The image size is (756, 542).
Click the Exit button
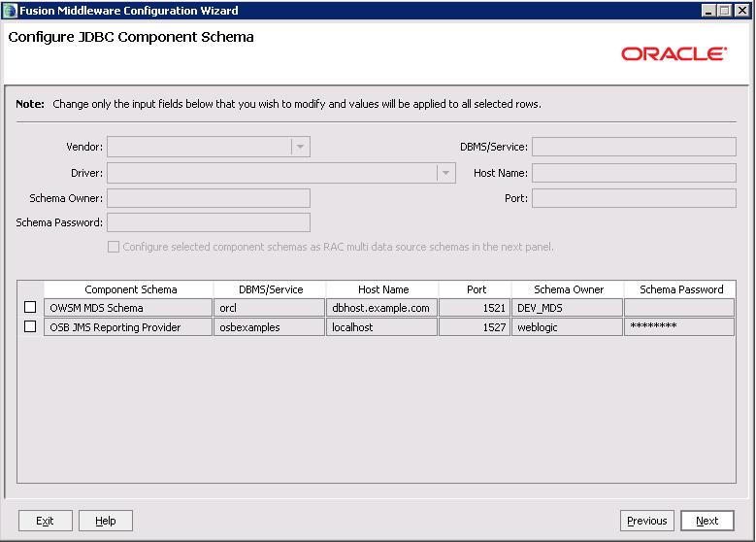pos(46,521)
